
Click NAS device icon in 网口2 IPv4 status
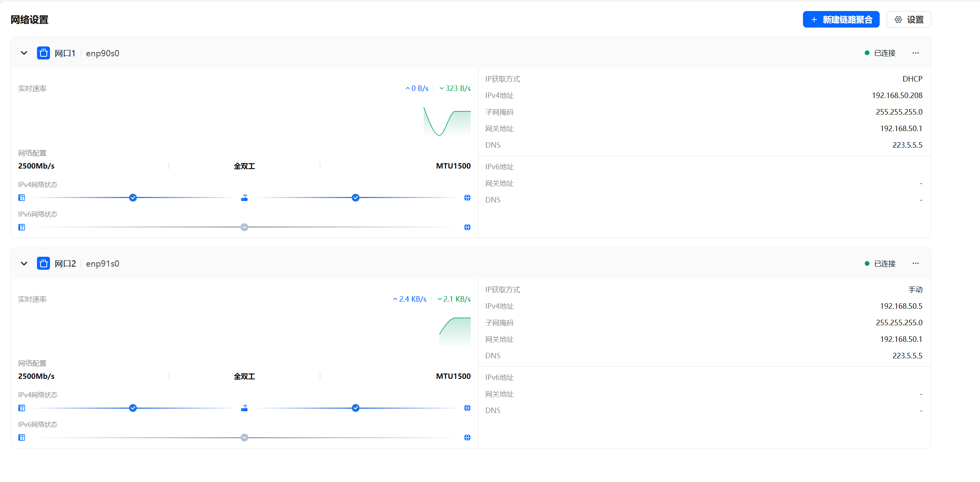click(x=22, y=408)
